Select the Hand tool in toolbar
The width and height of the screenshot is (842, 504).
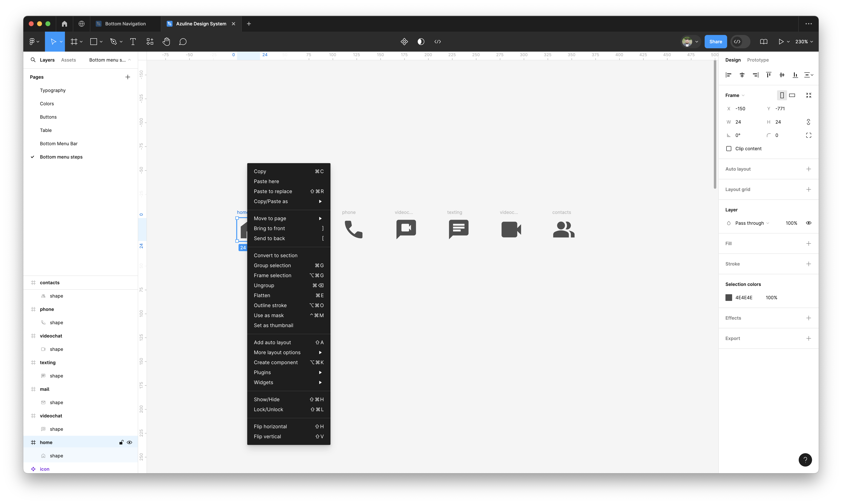coord(166,41)
